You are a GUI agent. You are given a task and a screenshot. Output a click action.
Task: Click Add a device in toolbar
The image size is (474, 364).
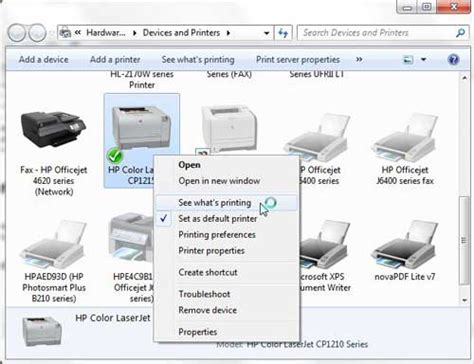[44, 60]
